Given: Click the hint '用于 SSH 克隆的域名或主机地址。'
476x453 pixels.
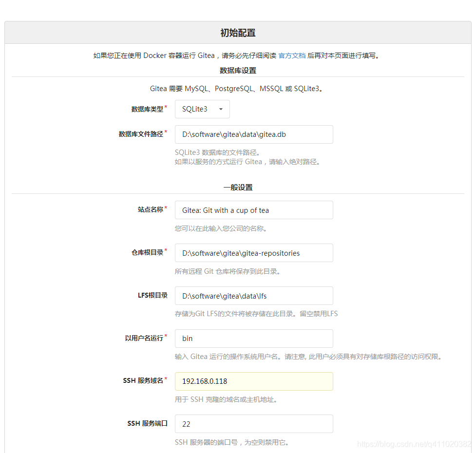Looking at the screenshot, I should point(226,399).
